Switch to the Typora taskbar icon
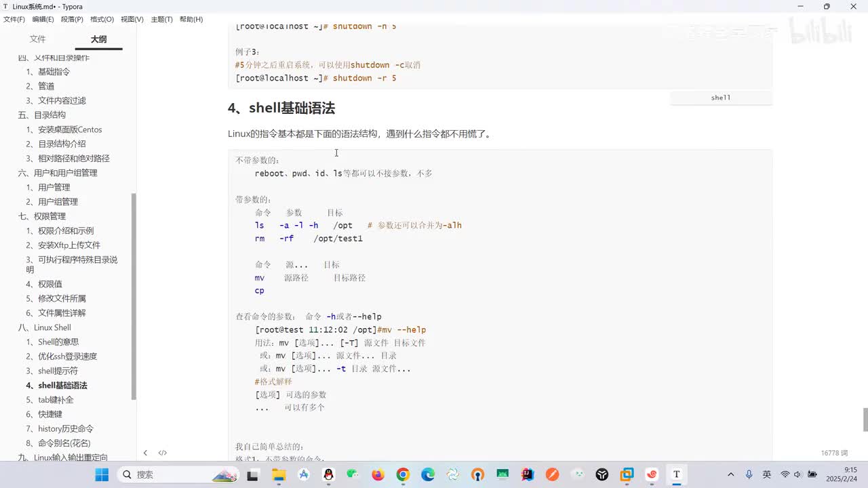The height and width of the screenshot is (488, 868). point(676,474)
